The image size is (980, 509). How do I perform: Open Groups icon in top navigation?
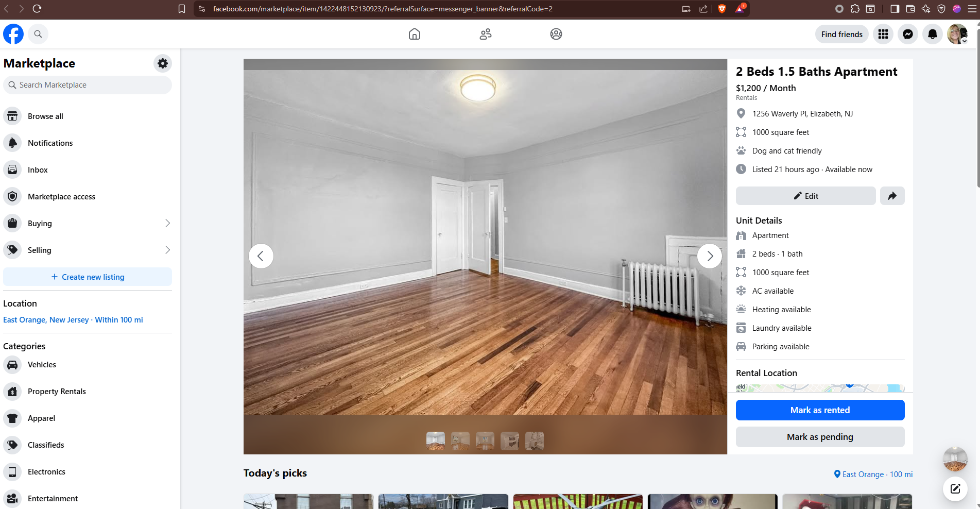[556, 34]
